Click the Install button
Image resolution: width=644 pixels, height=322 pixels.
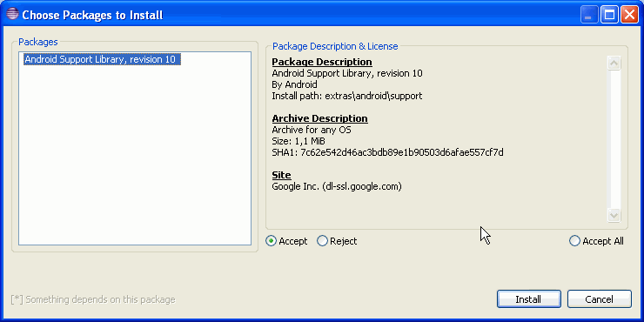pos(528,299)
